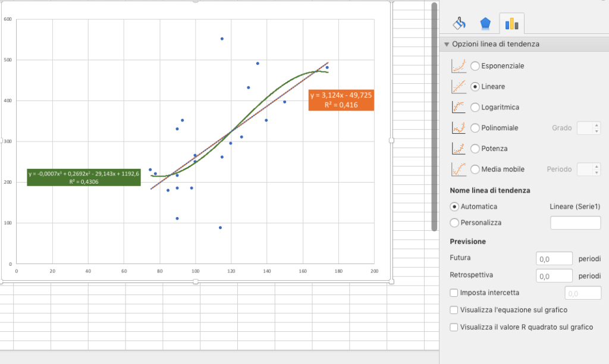609x364 pixels.
Task: Click the Grado stepper arrows
Action: pos(597,128)
